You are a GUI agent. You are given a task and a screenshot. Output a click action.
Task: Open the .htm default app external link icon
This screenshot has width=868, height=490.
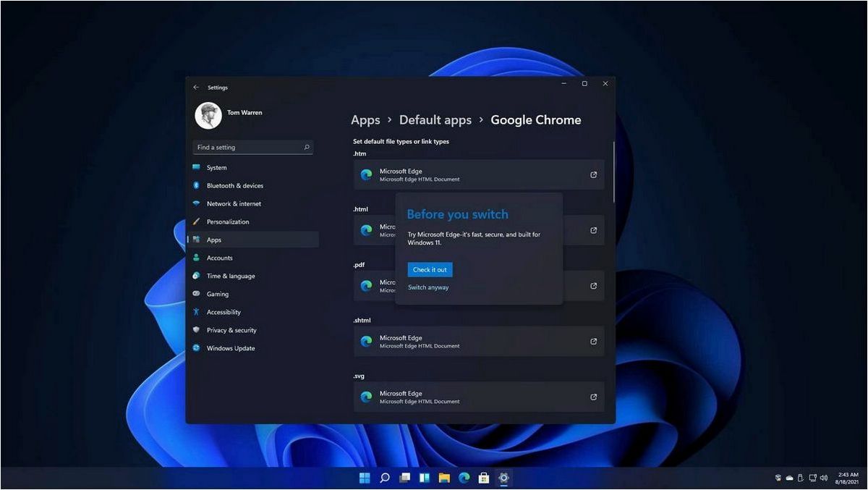(594, 174)
